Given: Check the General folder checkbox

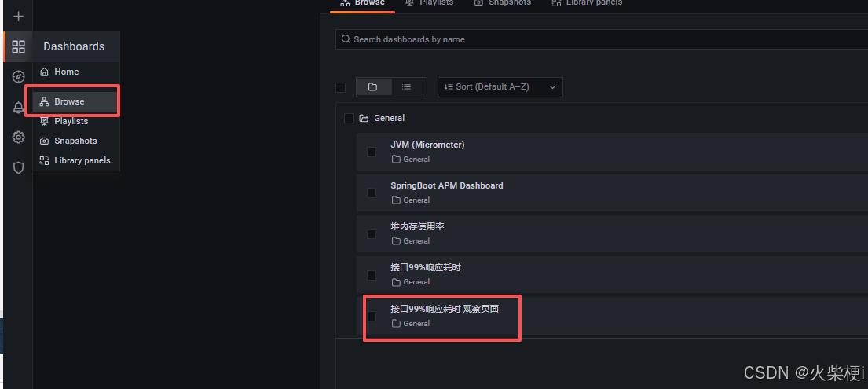Looking at the screenshot, I should point(349,118).
